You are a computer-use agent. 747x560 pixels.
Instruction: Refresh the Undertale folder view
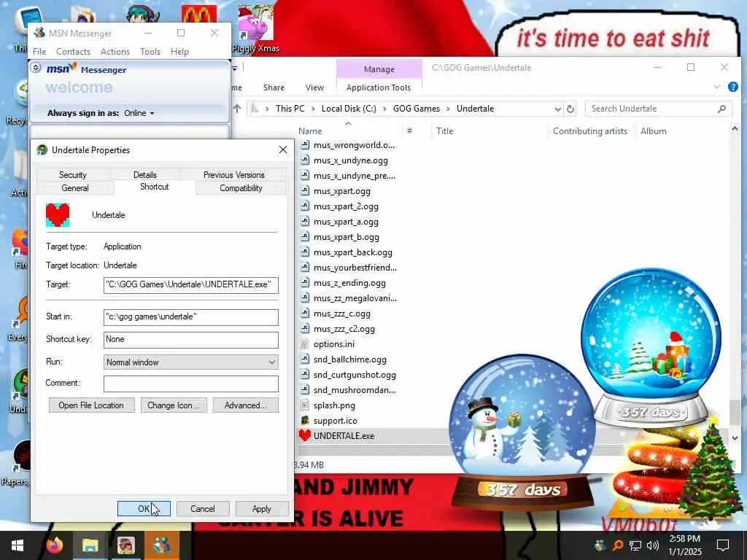570,109
